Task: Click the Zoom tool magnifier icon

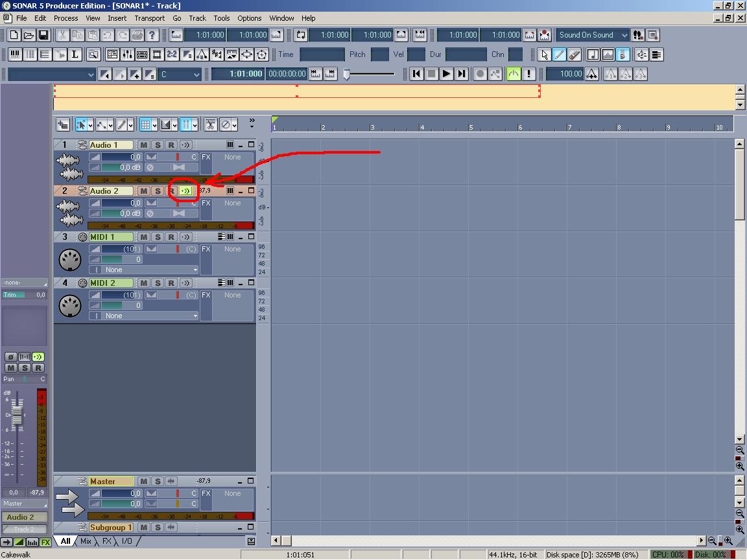Action: pyautogui.click(x=93, y=54)
